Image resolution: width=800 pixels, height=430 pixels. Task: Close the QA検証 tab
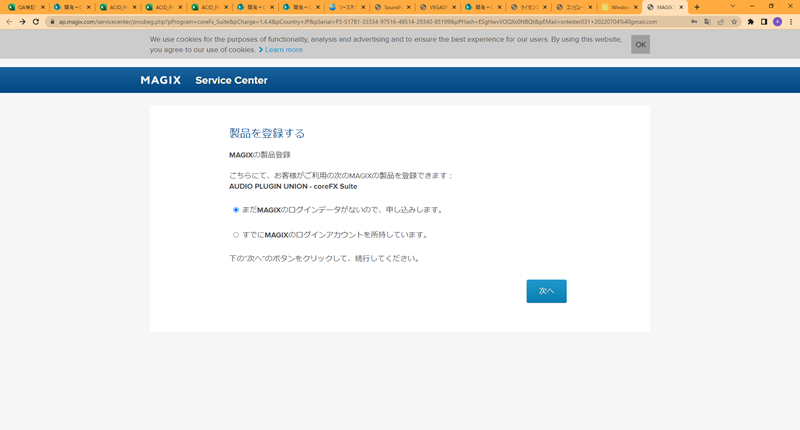(43, 7)
